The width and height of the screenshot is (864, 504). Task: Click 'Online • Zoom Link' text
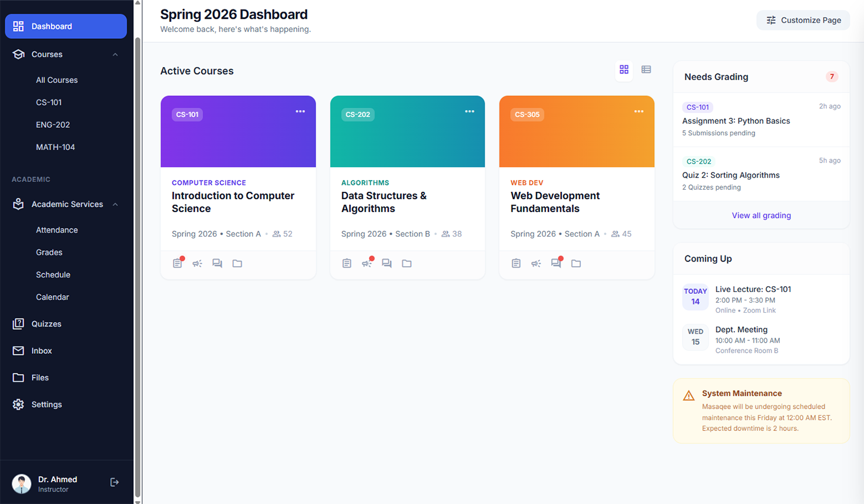coord(745,310)
